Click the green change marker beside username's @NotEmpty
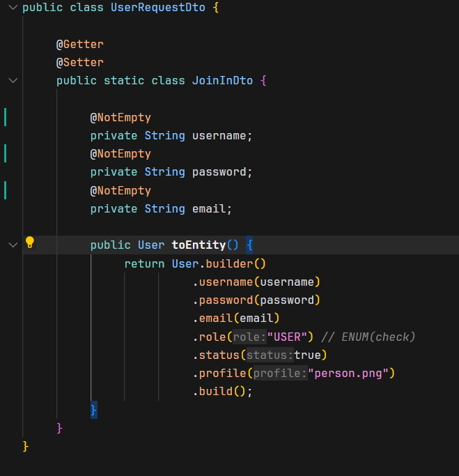 (x=5, y=117)
